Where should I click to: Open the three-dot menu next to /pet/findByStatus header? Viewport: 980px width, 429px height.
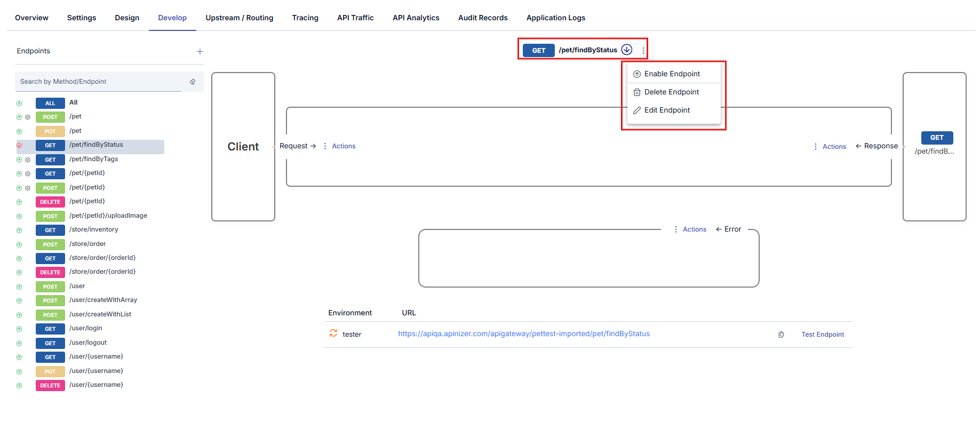click(x=643, y=51)
